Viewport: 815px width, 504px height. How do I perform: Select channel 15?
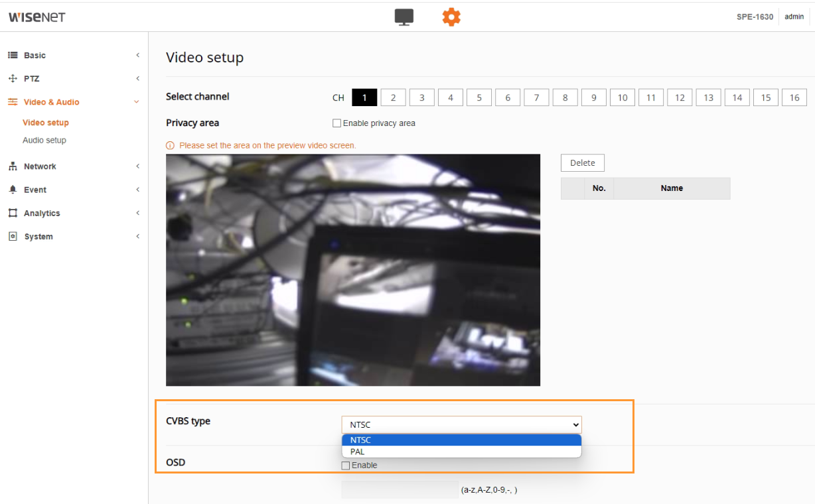(766, 97)
